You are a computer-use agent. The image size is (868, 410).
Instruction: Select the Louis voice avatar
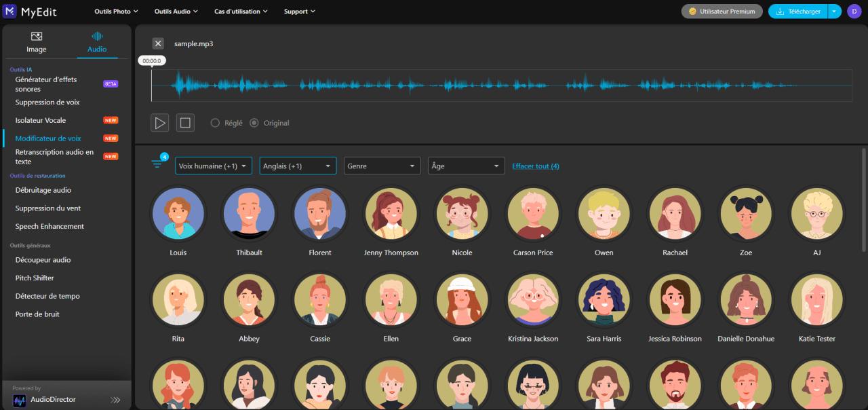(x=178, y=213)
